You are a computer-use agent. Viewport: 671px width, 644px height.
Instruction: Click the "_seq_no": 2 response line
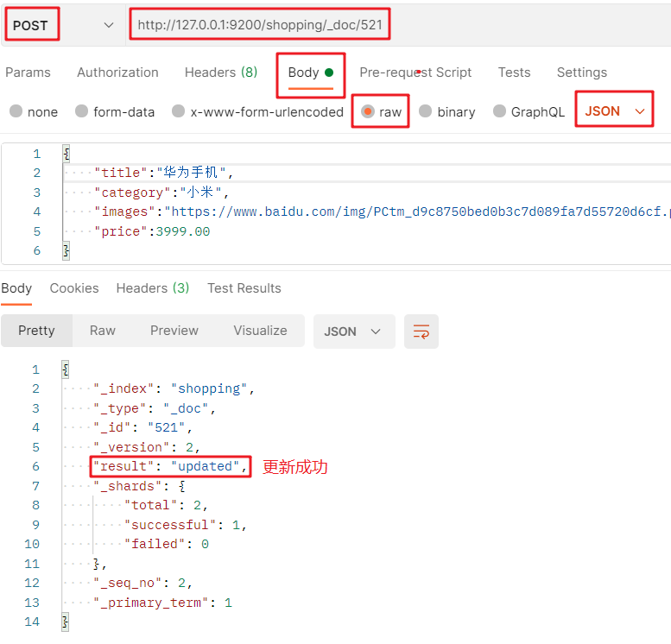click(143, 584)
